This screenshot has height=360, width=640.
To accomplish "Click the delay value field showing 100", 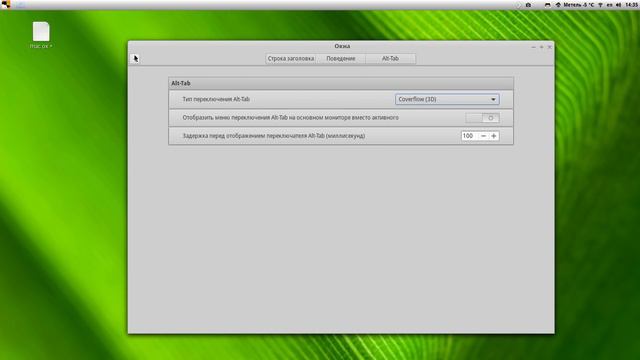I will 469,136.
